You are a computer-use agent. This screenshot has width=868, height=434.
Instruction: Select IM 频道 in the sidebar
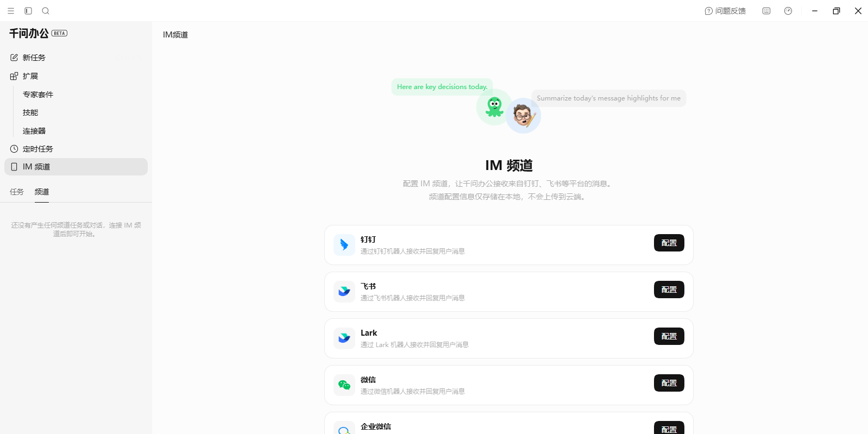tap(76, 167)
